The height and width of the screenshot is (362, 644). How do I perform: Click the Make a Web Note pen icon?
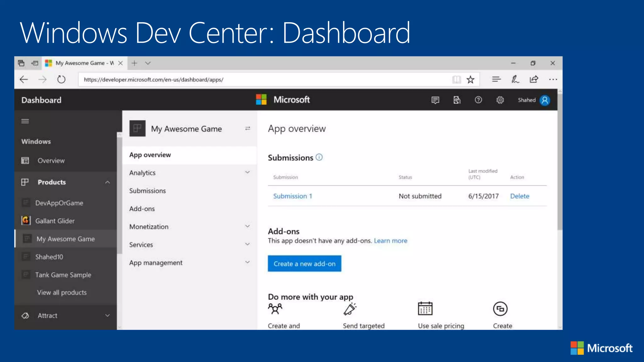(515, 79)
